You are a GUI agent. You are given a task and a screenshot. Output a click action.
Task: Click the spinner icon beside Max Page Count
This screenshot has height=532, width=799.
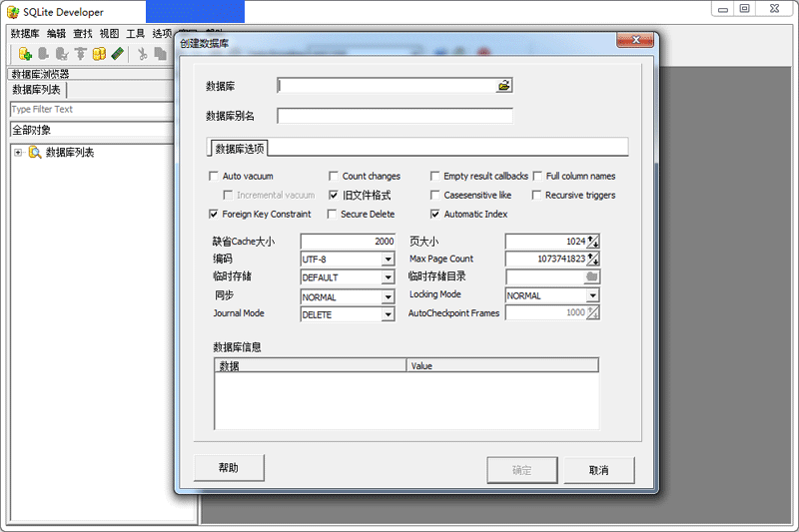(x=593, y=259)
